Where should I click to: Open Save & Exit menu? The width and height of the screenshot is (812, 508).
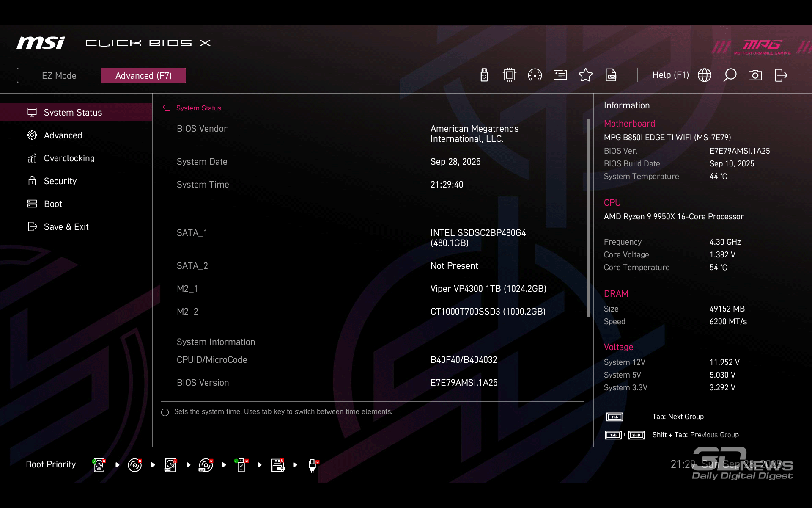pyautogui.click(x=66, y=227)
